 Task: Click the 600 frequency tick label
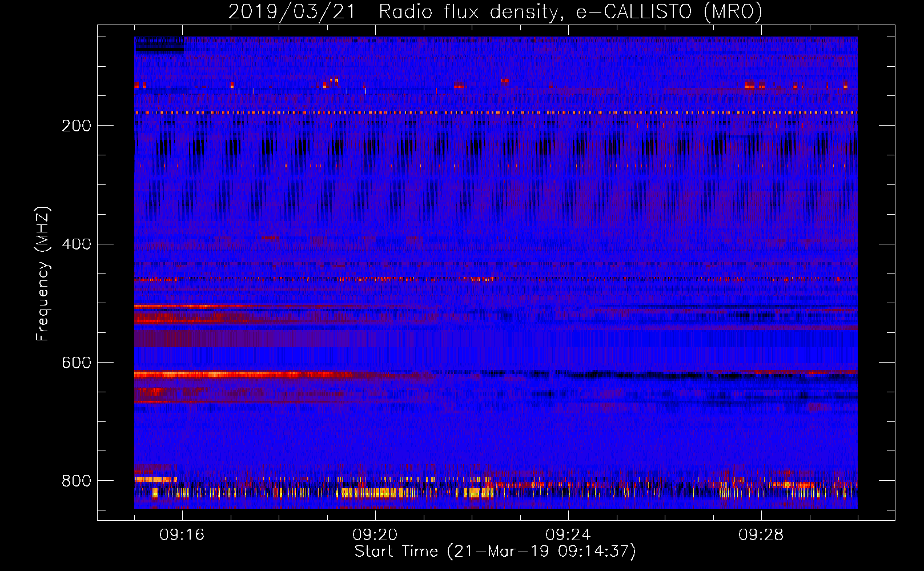pyautogui.click(x=77, y=363)
